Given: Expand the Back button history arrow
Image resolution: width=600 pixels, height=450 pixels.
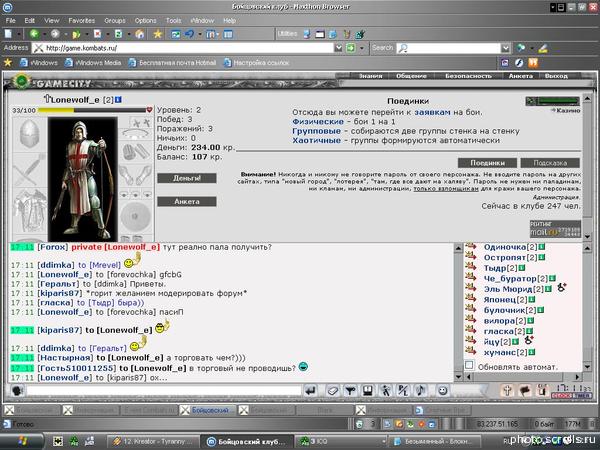Looking at the screenshot, I should click(x=44, y=34).
